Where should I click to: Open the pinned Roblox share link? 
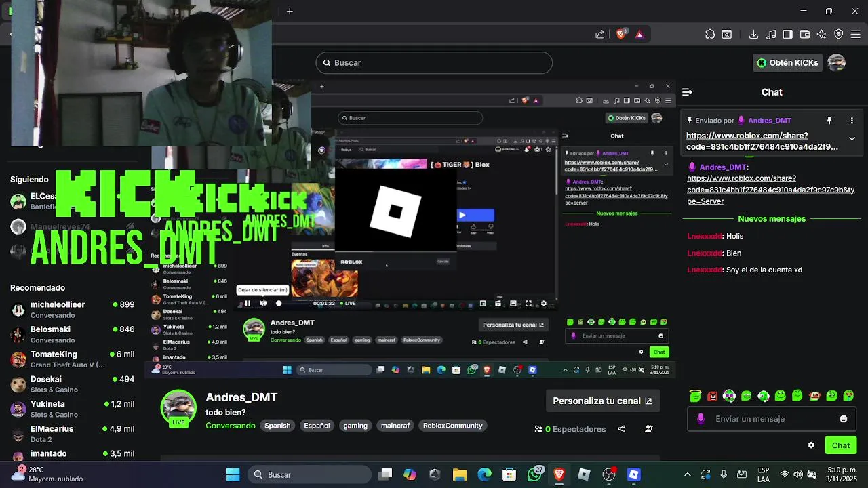coord(762,141)
